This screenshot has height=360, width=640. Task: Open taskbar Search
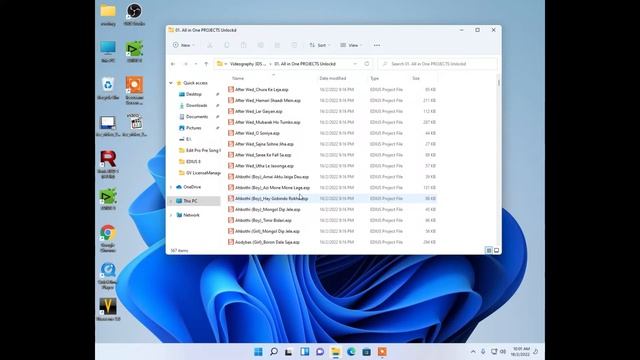pyautogui.click(x=274, y=352)
